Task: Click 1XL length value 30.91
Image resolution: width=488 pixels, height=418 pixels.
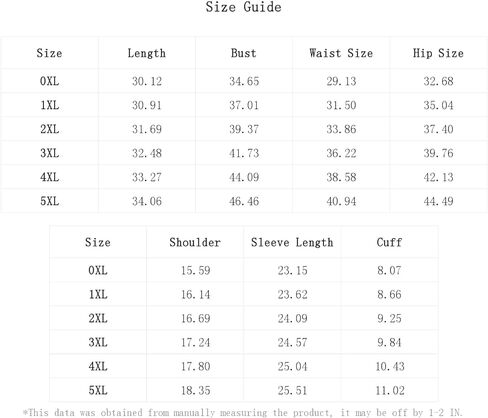Action: (x=147, y=105)
